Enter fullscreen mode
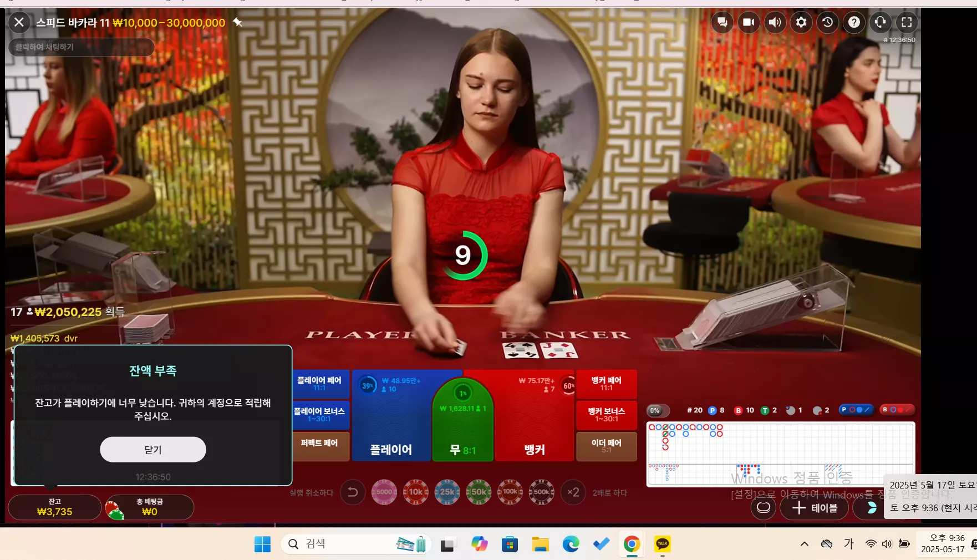Screen dimensions: 977x560 pos(907,22)
